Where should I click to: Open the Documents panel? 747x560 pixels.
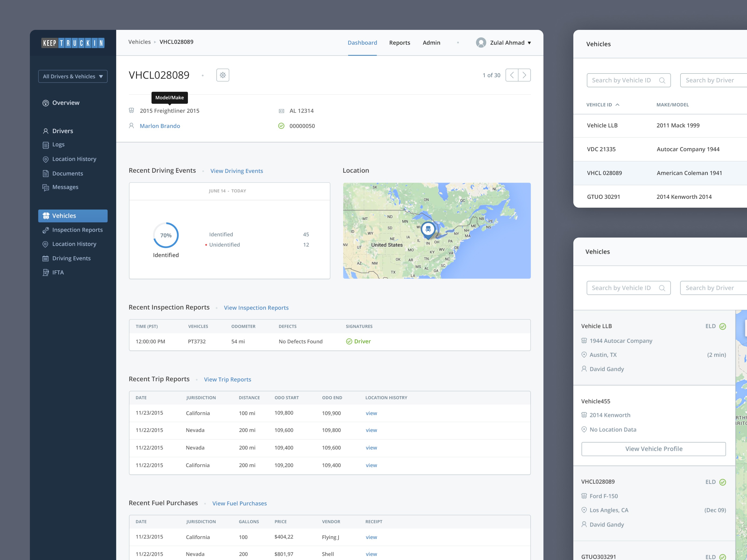pos(67,173)
